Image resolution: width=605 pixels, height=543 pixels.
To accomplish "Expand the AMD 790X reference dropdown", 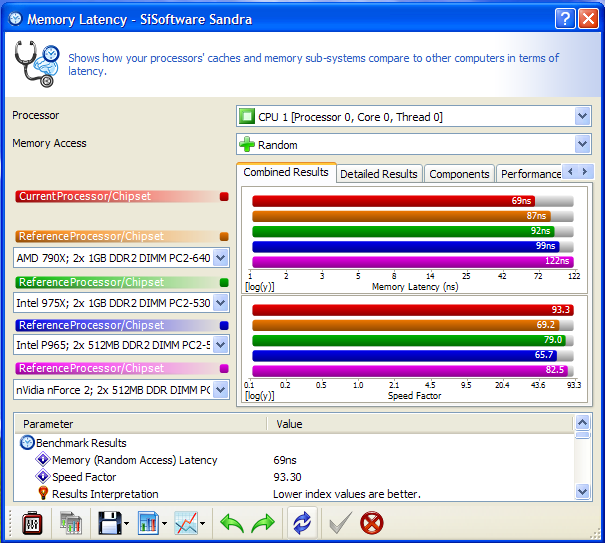I will click(x=221, y=257).
